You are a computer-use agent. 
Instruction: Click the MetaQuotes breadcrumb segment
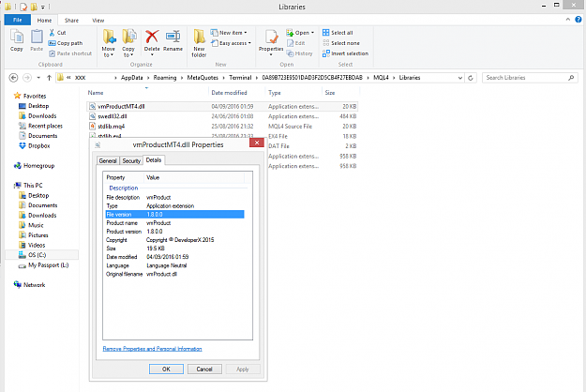[203, 78]
